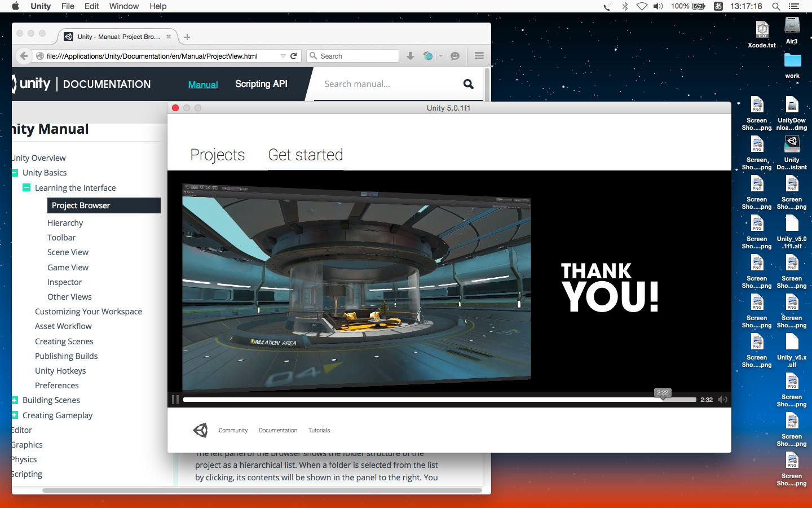Viewport: 812px width, 508px height.
Task: Open the Inspector manual page
Action: tap(64, 282)
